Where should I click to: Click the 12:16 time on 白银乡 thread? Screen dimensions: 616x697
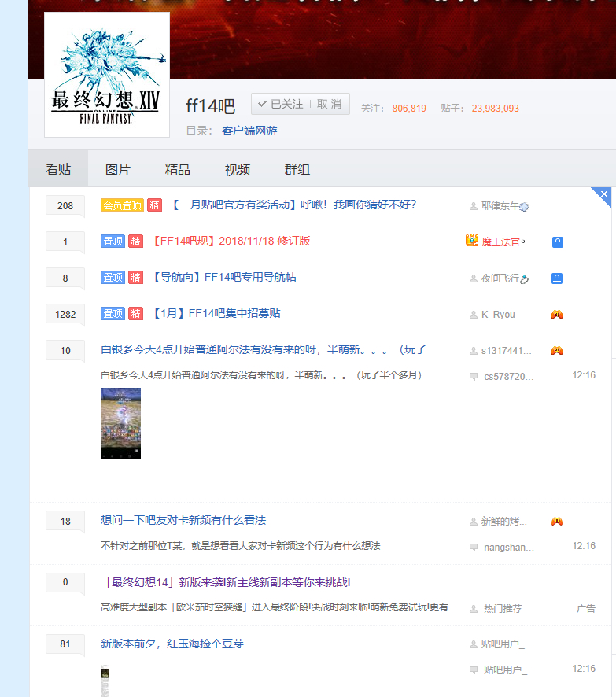pyautogui.click(x=584, y=375)
